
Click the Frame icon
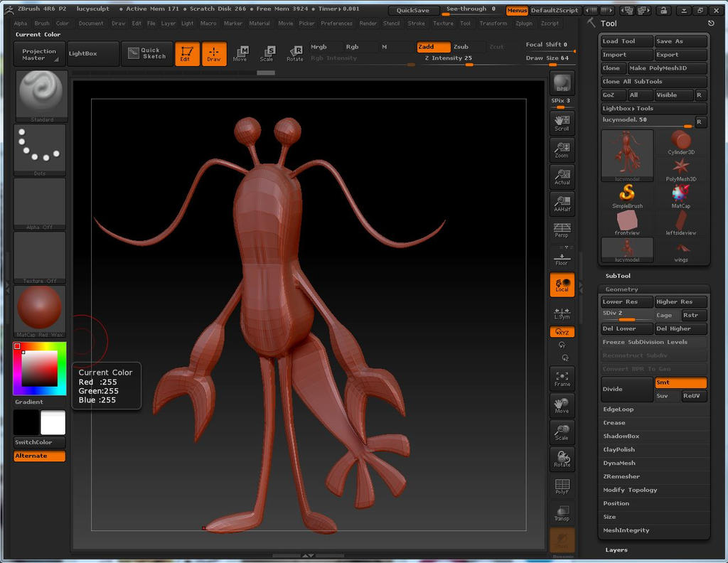562,378
